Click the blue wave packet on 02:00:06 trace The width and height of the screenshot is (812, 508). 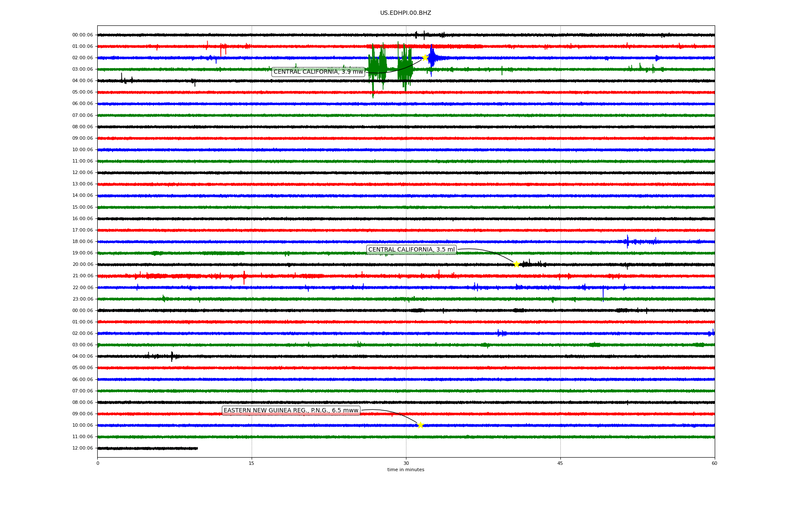click(x=432, y=58)
